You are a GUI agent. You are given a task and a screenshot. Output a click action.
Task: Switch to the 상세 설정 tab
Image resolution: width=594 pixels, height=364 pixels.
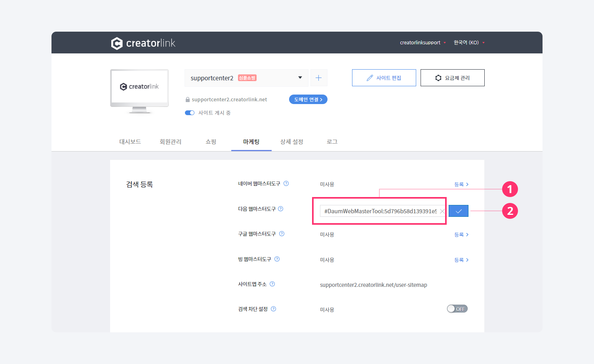pos(291,142)
